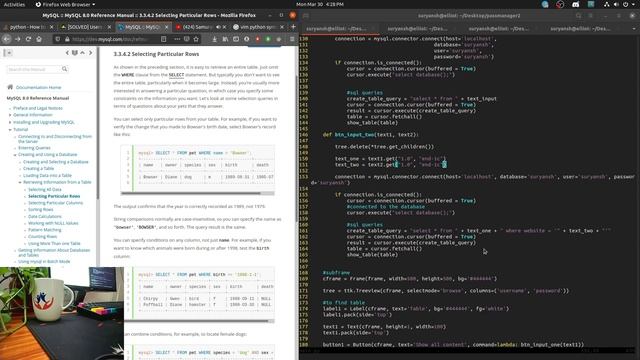Screen dimensions: 640x360
Task: Open Using More Than one Table
Action: click(x=54, y=243)
